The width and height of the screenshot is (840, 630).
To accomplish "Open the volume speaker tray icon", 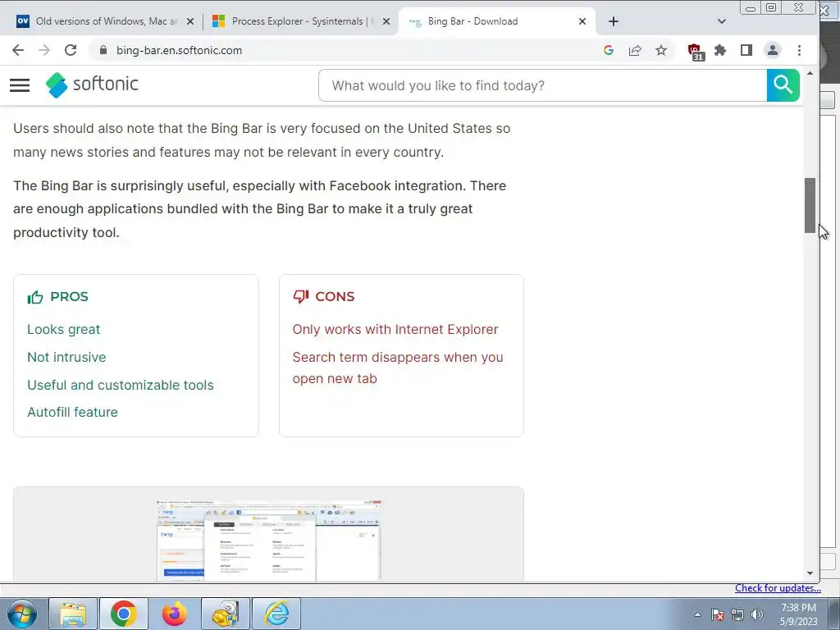I will pos(756,614).
